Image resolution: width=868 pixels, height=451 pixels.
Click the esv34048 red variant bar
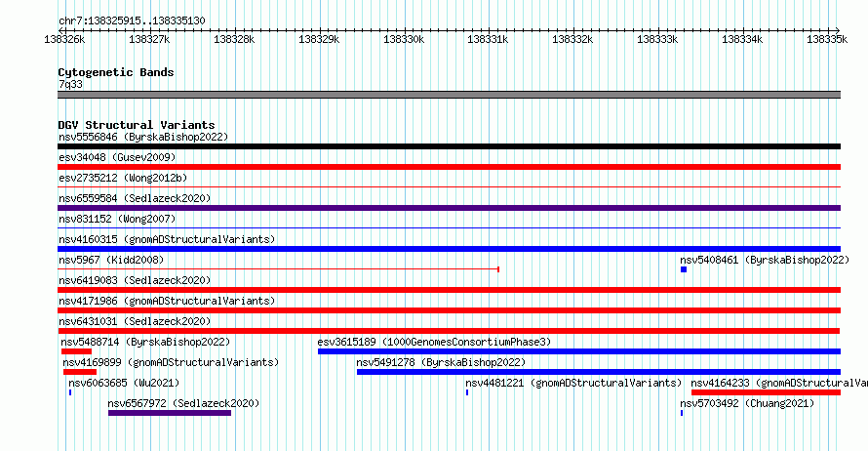[449, 167]
